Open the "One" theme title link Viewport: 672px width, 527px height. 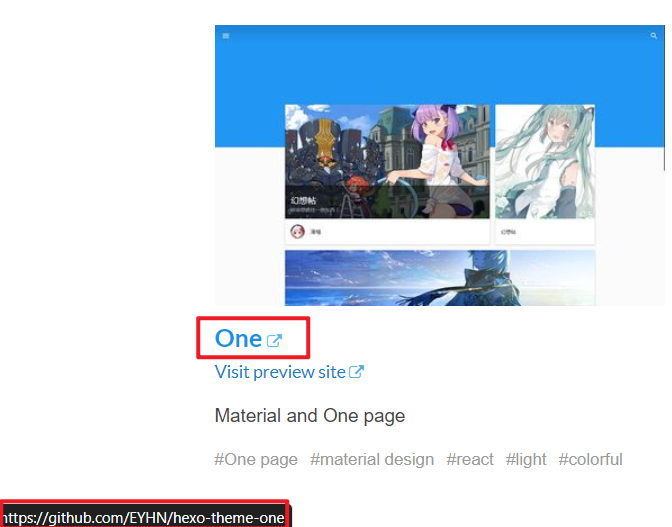coord(238,338)
